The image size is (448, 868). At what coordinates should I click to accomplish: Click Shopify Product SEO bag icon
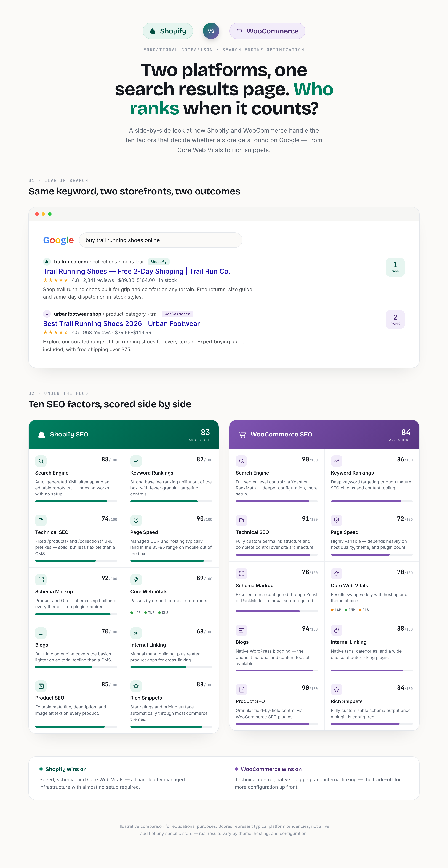[x=41, y=686]
